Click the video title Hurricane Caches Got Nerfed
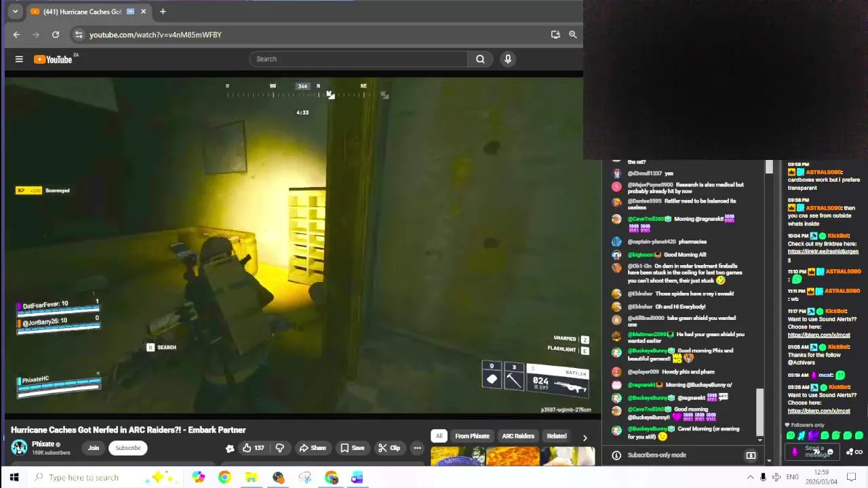The height and width of the screenshot is (488, 868). [x=128, y=430]
